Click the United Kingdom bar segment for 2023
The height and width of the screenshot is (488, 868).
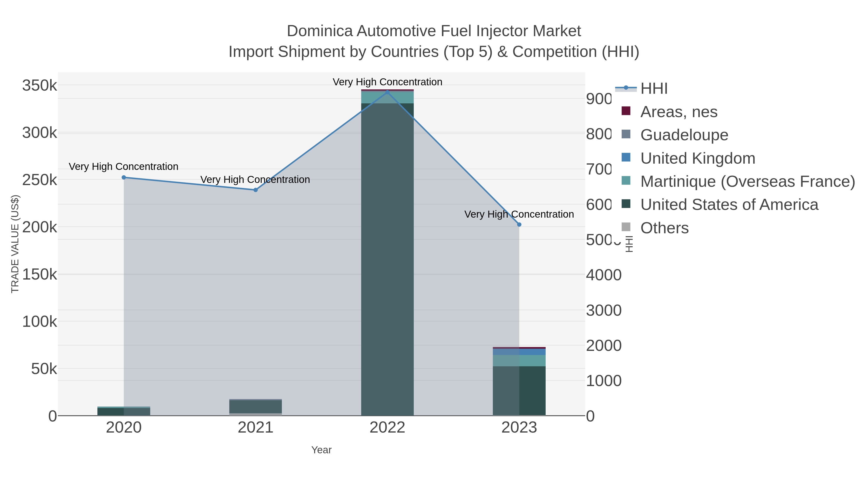click(x=519, y=352)
